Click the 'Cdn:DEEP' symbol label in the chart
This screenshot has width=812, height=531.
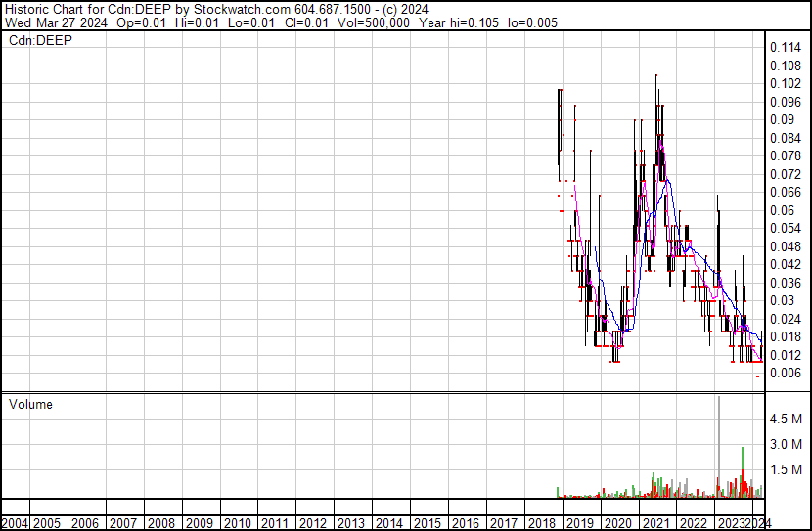[40, 40]
